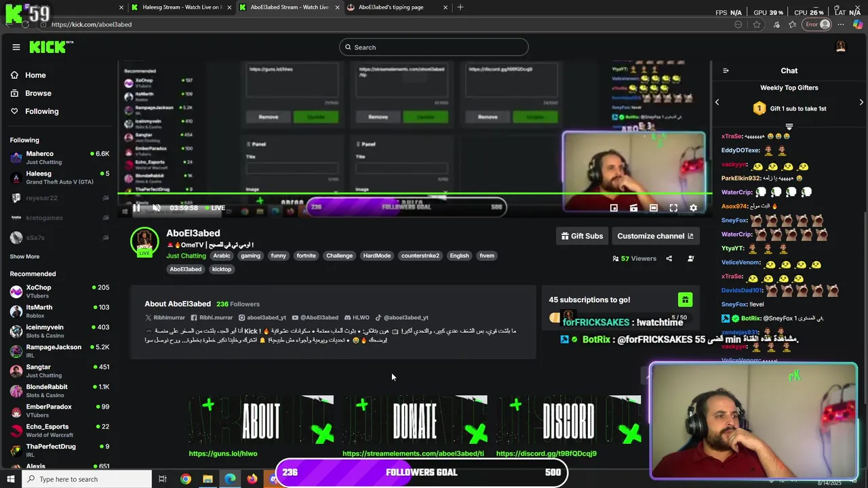Expand followed channels with Show More

24,257
